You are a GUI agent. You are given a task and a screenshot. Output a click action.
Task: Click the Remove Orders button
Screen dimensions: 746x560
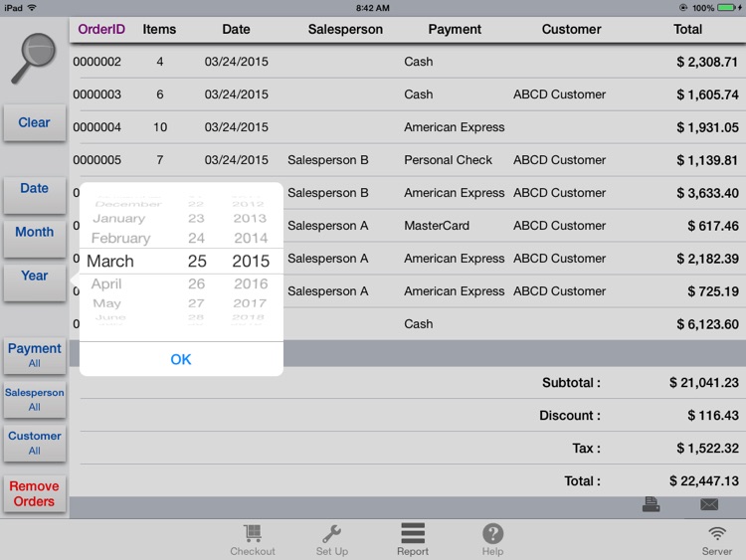(34, 494)
